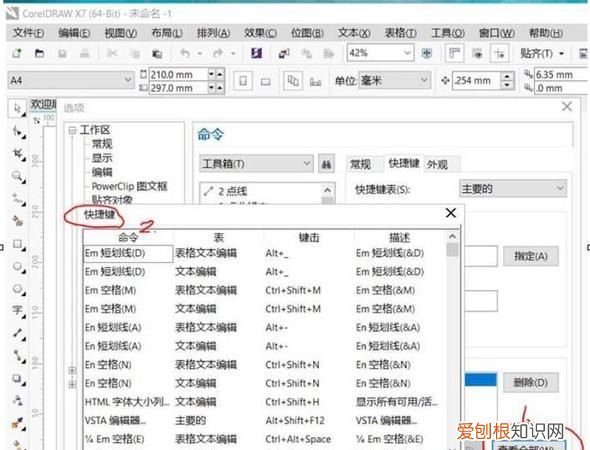Select the Freehand curve tool

pyautogui.click(x=17, y=198)
